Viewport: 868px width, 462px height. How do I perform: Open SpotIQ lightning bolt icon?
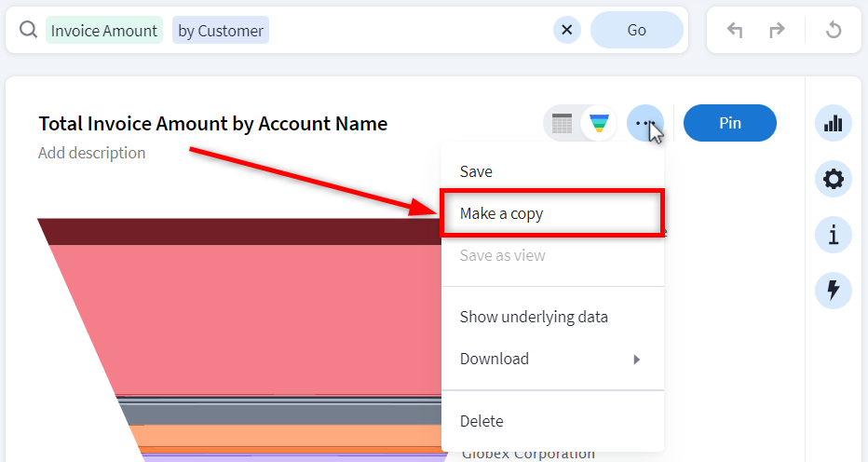click(x=834, y=291)
